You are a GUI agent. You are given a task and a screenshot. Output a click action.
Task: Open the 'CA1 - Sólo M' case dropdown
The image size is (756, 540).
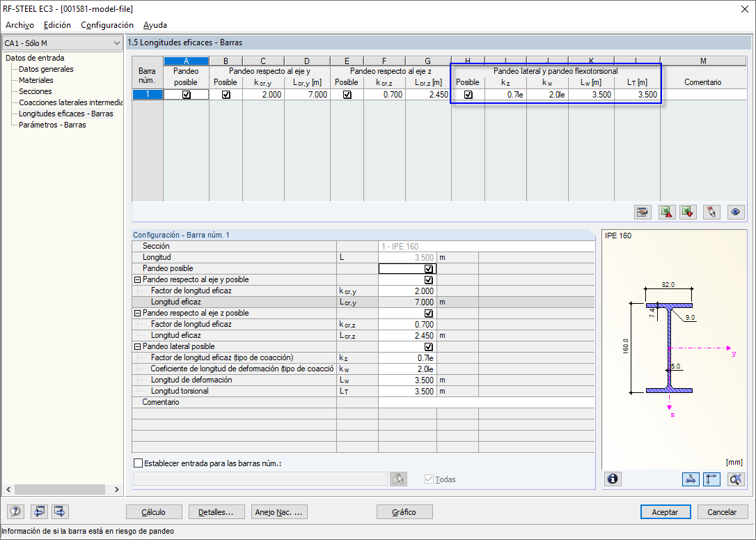point(62,43)
